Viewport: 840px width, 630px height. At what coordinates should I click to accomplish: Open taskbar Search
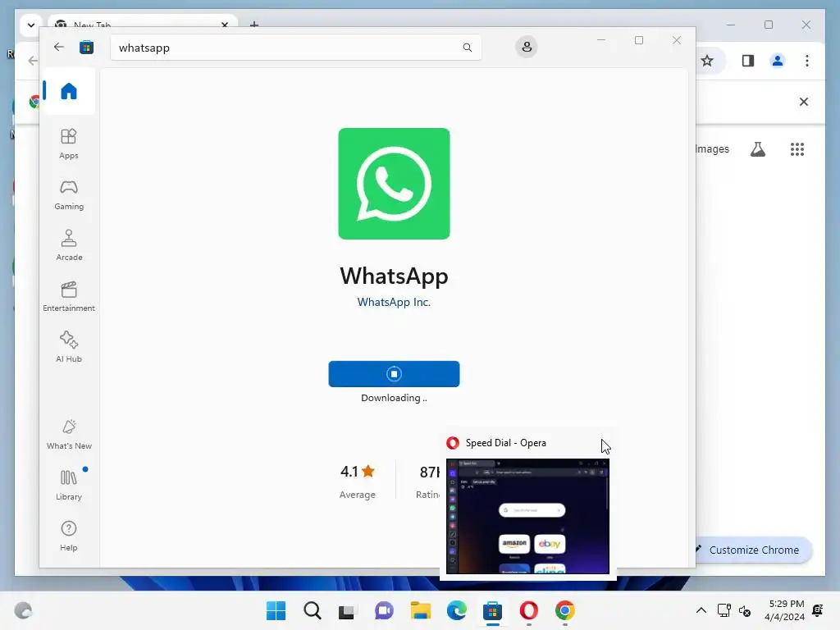[313, 610]
